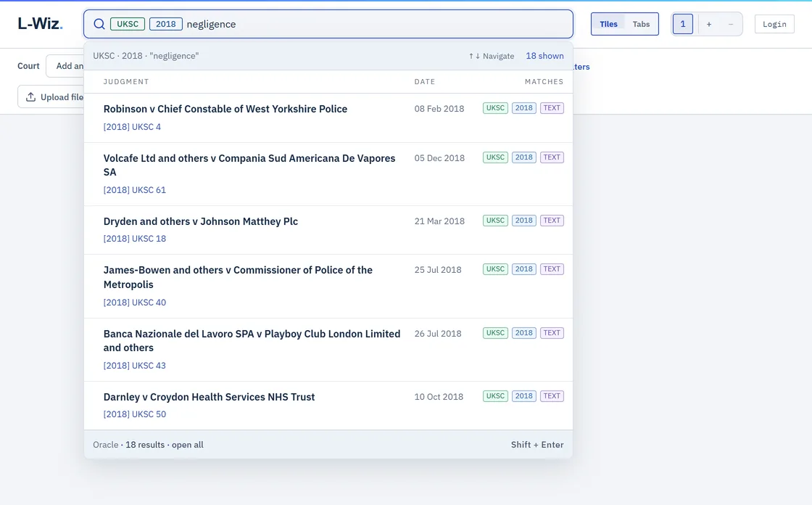Click TEXT match tag in Dryden row
This screenshot has height=505, width=812.
click(552, 221)
